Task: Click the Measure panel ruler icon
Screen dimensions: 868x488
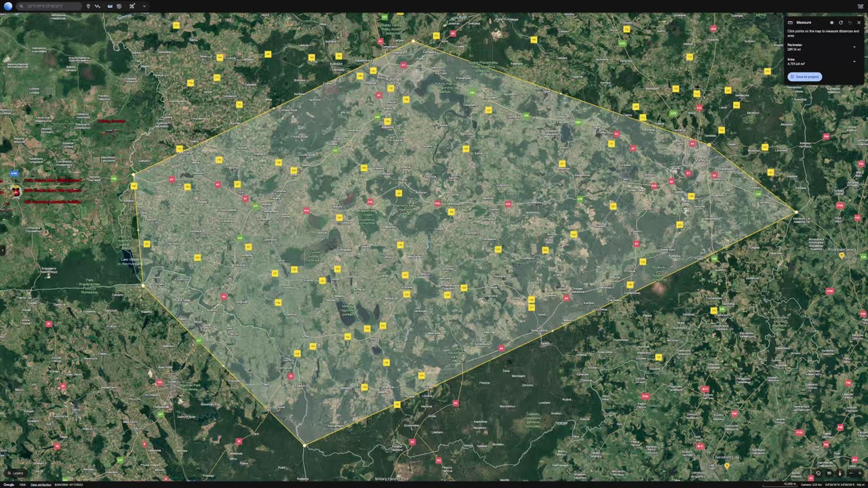Action: [x=791, y=22]
